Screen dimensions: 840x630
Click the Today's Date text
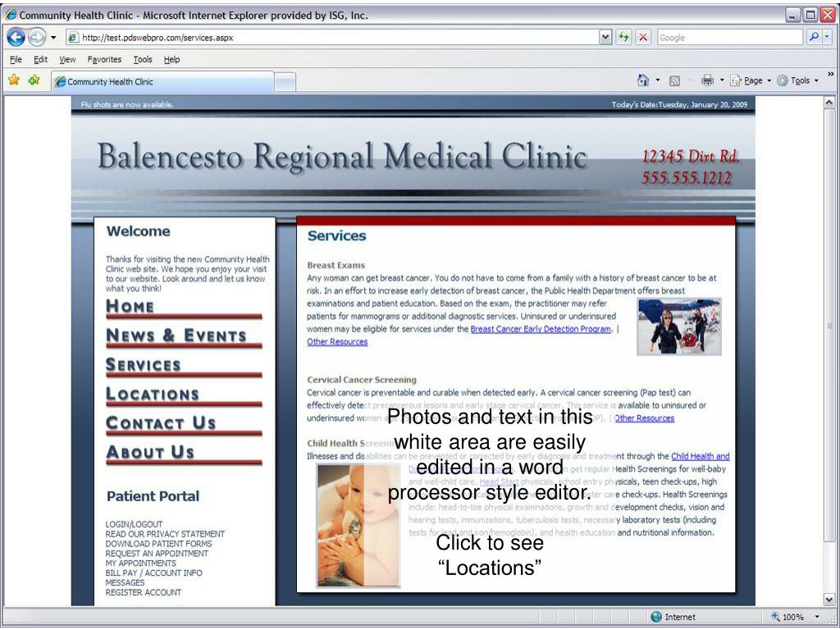679,104
